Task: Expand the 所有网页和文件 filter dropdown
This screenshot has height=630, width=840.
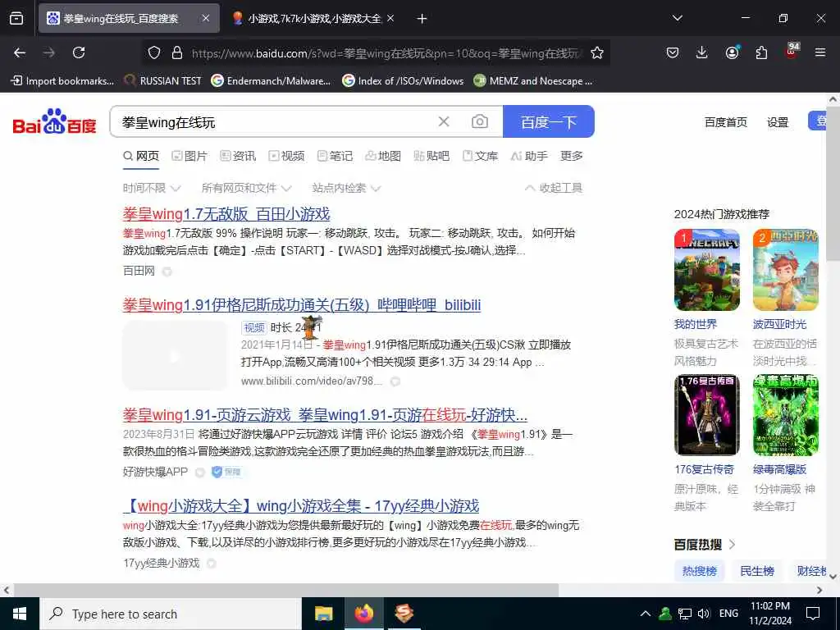Action: coord(246,188)
